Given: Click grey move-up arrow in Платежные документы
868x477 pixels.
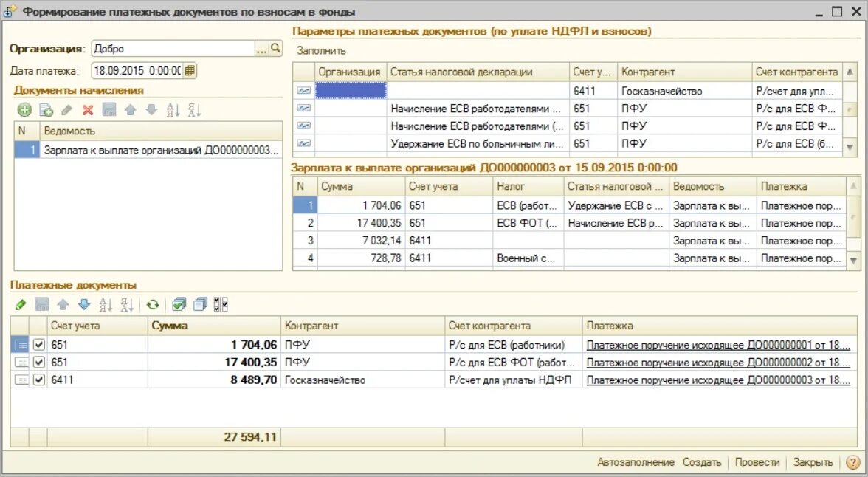Looking at the screenshot, I should click(x=63, y=304).
